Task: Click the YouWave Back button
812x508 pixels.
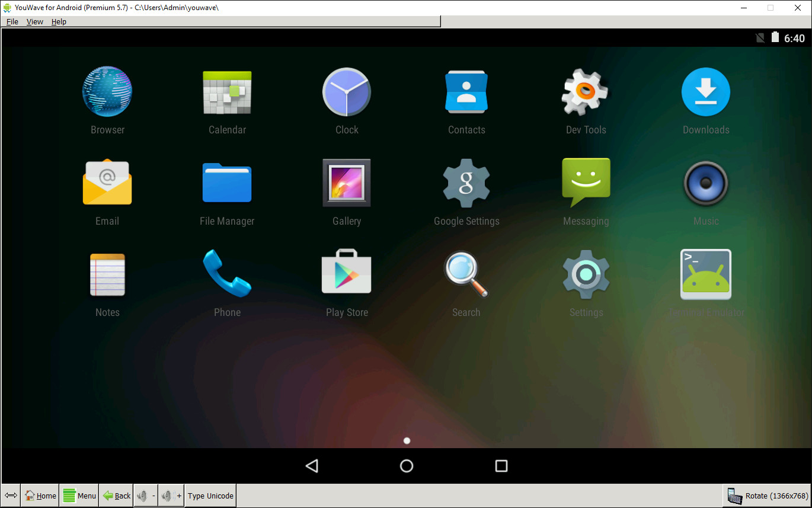Action: [x=117, y=496]
